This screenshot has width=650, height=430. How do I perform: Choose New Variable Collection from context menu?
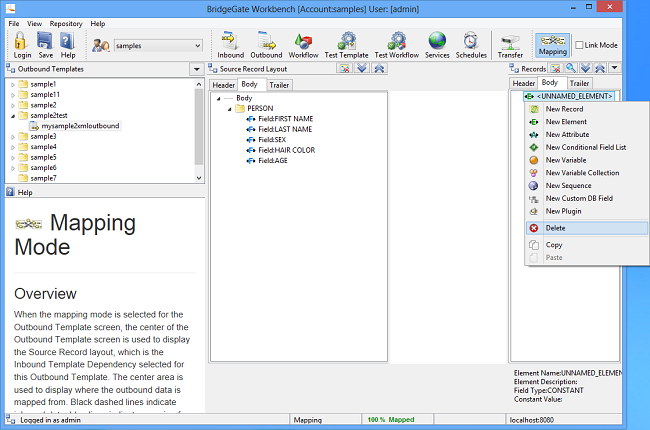pos(586,173)
